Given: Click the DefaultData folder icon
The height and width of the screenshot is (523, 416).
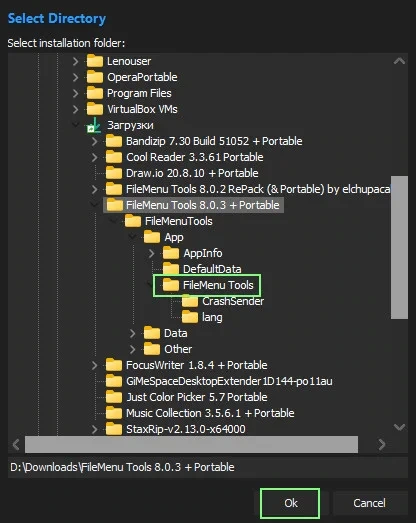Looking at the screenshot, I should (x=171, y=269).
